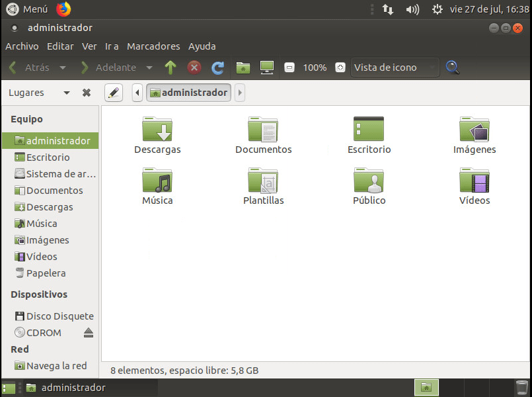
Task: Expand the Atrás history dropdown arrow
Action: [63, 67]
